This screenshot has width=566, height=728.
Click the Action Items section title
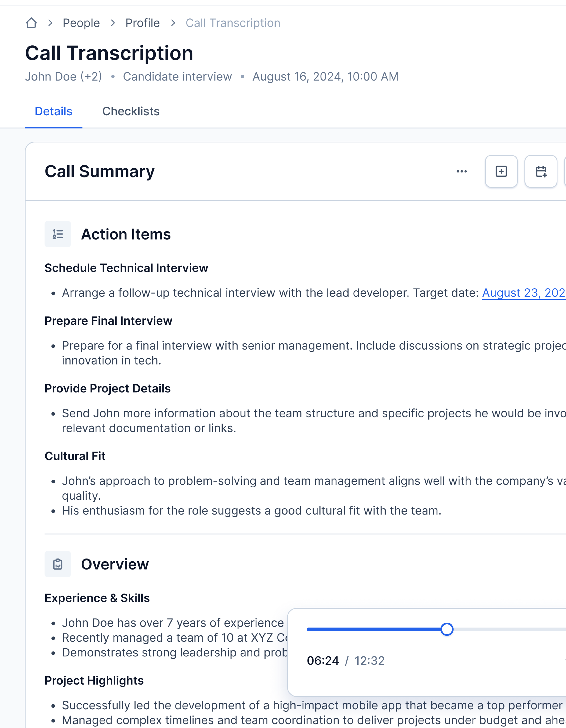tap(126, 234)
